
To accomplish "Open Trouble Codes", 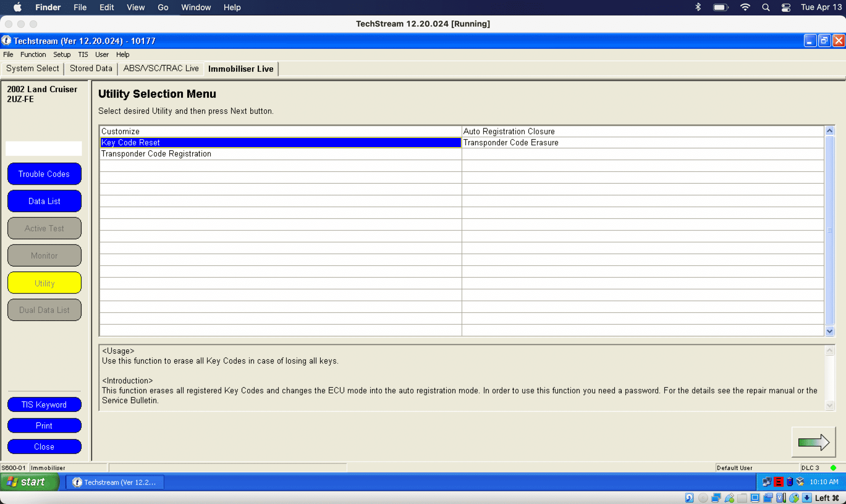I will tap(44, 174).
